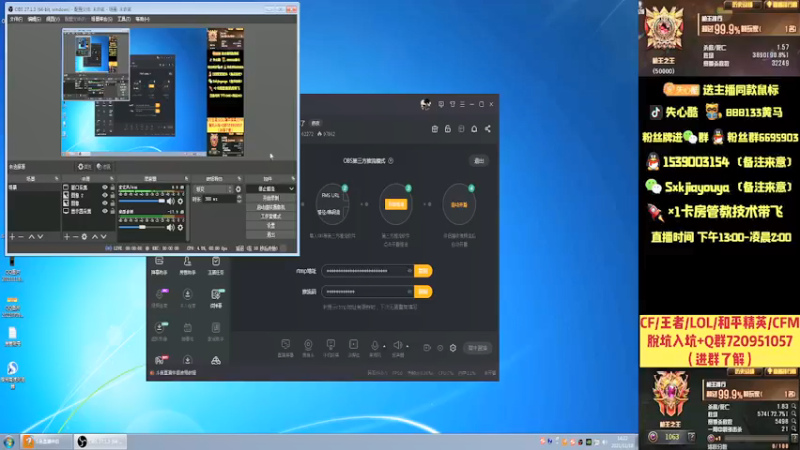Open second mixer channel settings gear
The width and height of the screenshot is (800, 450).
pos(180,227)
